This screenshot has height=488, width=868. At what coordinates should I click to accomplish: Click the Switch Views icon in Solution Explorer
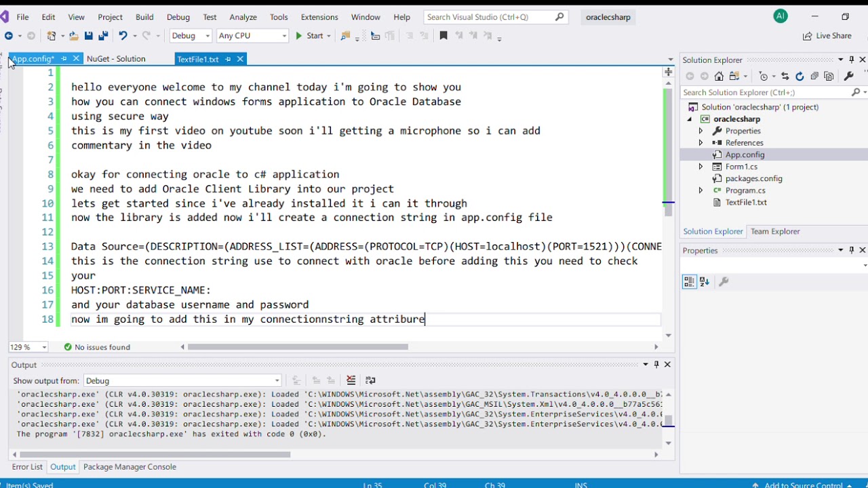(735, 77)
